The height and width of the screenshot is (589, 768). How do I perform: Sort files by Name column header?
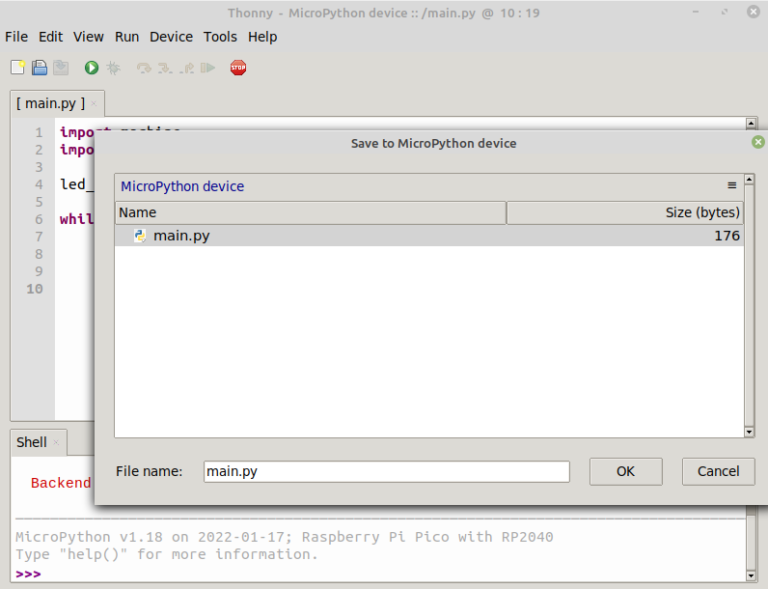click(x=310, y=212)
